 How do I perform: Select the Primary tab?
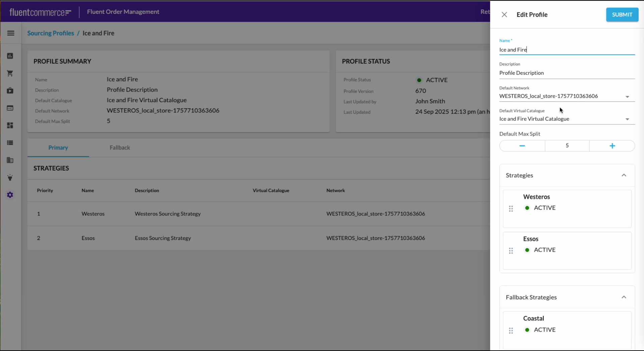58,148
